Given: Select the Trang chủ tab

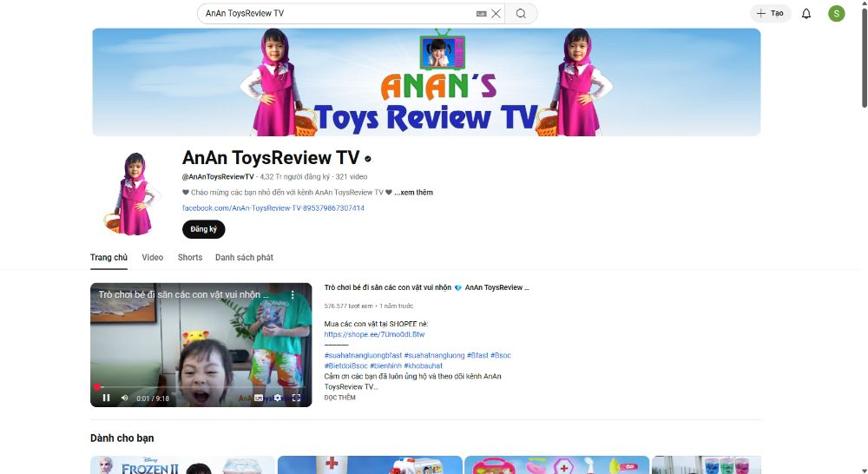Looking at the screenshot, I should coord(108,258).
